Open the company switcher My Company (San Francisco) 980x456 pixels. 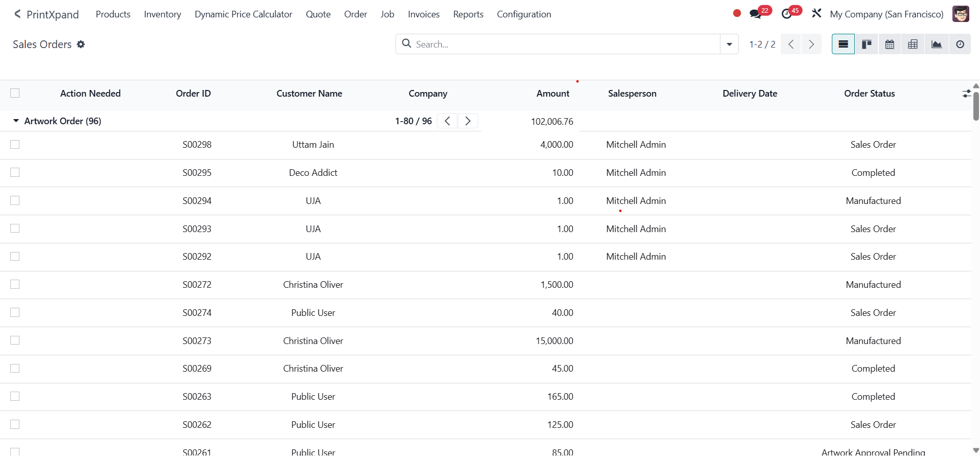[886, 14]
